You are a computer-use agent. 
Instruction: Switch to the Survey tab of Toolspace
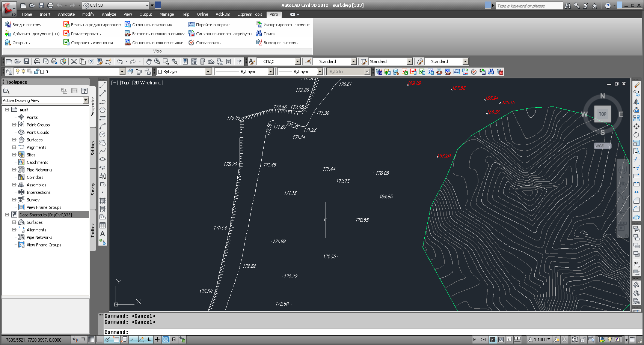point(93,189)
